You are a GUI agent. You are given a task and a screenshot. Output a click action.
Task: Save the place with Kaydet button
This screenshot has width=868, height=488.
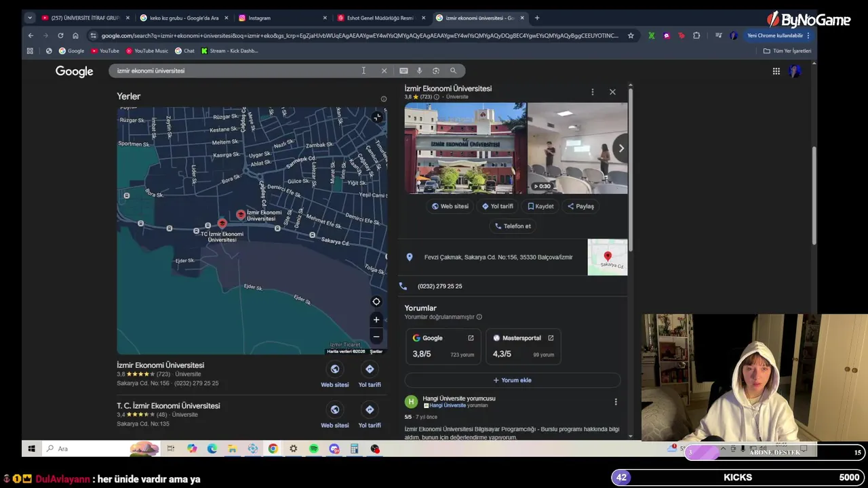(540, 206)
